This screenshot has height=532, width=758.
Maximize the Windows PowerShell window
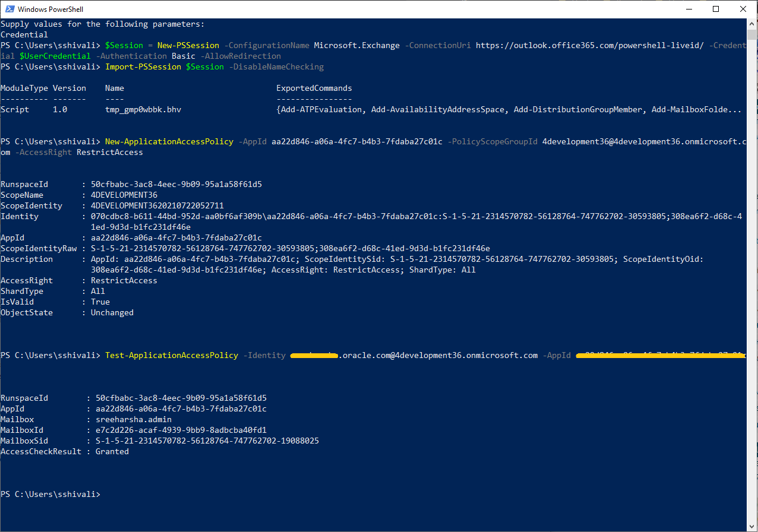(x=716, y=9)
